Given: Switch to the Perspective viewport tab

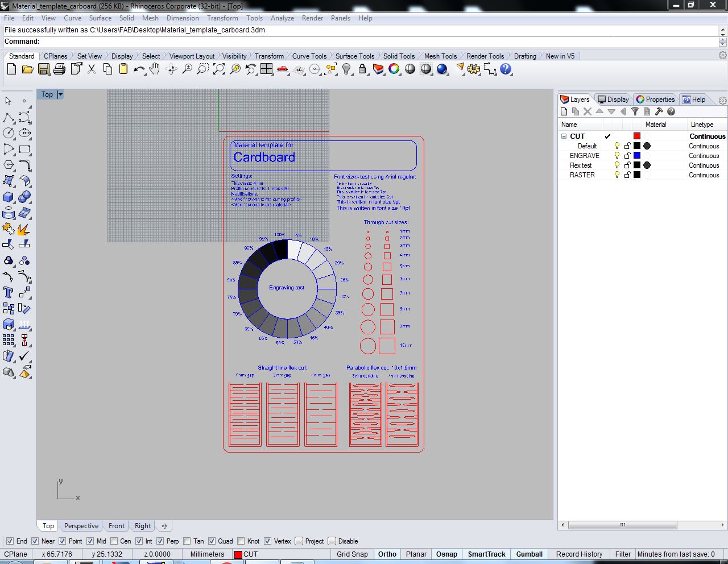Looking at the screenshot, I should pyautogui.click(x=81, y=526).
